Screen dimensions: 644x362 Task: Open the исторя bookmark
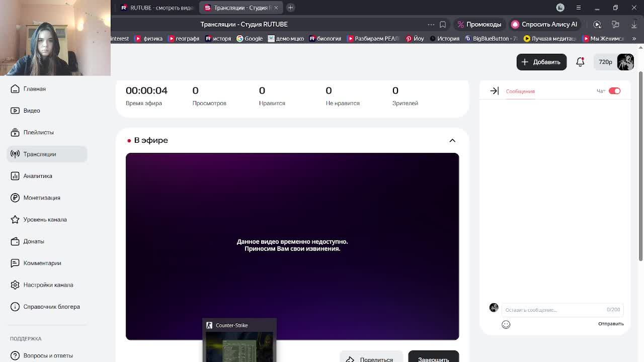218,39
